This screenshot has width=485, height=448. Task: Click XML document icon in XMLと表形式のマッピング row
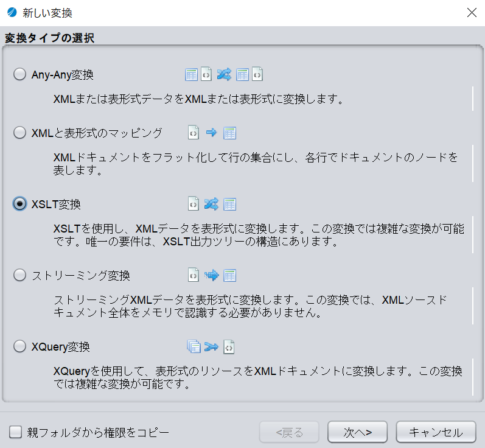[x=194, y=133]
